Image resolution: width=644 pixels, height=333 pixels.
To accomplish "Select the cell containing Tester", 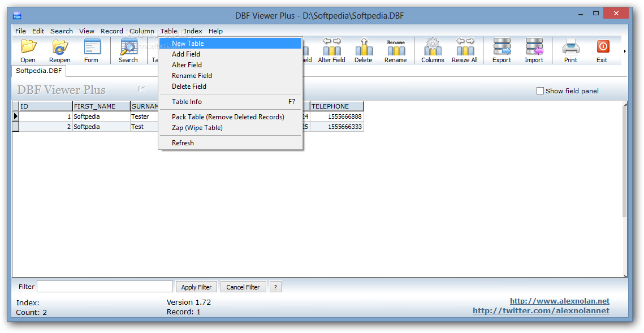I will pos(145,116).
